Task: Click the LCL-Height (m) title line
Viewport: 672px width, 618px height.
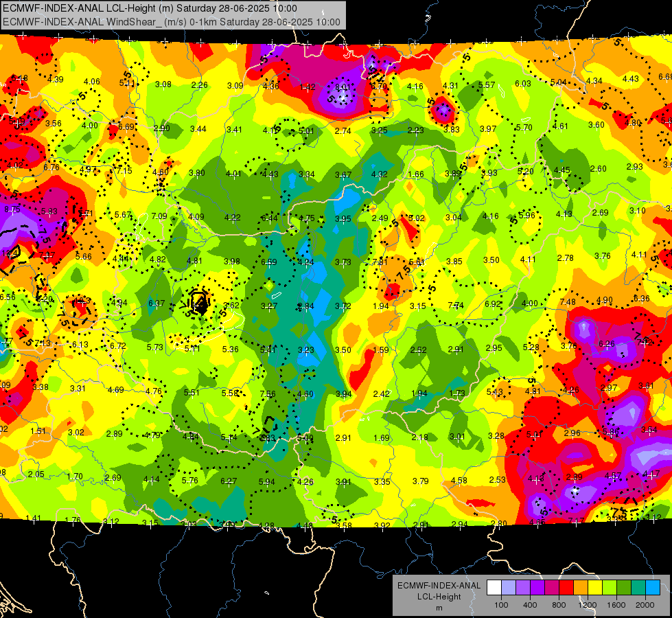Action: coord(150,8)
